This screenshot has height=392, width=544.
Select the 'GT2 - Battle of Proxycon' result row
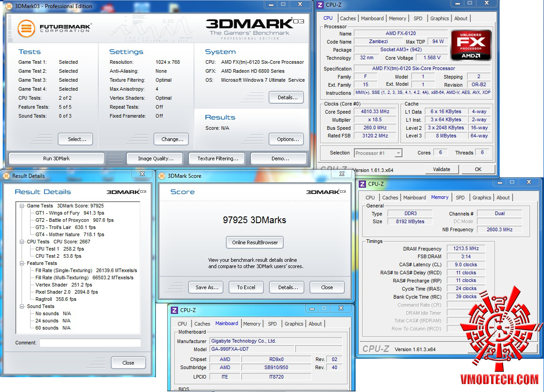coord(75,220)
